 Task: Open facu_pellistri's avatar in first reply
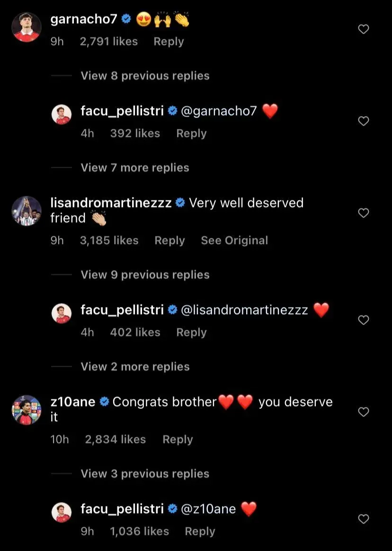62,115
